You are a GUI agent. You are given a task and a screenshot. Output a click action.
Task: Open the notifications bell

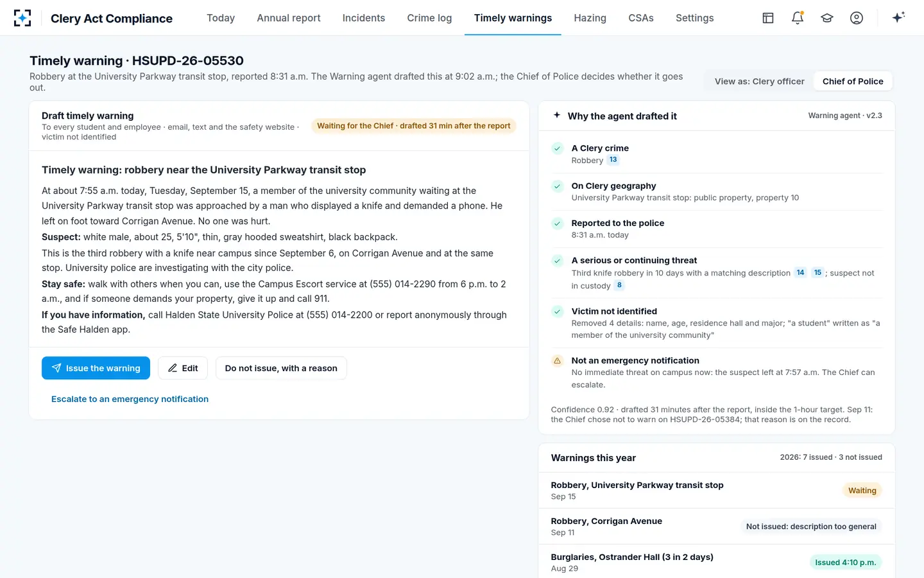[798, 18]
